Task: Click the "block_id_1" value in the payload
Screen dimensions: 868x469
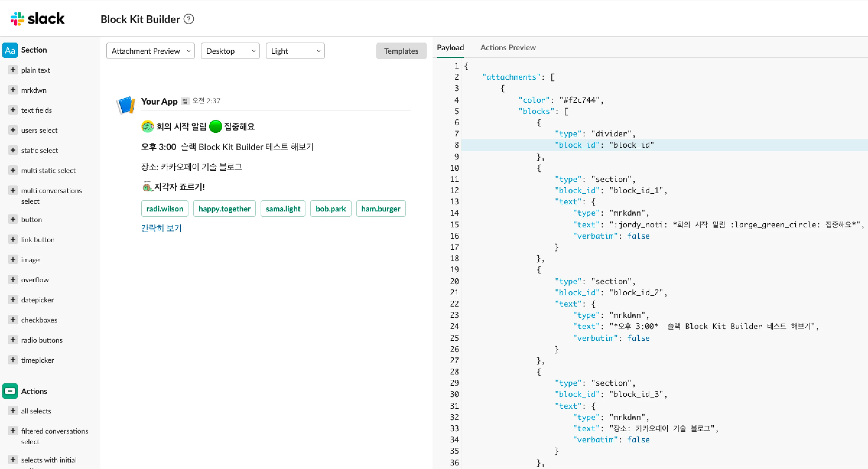Action: click(636, 190)
